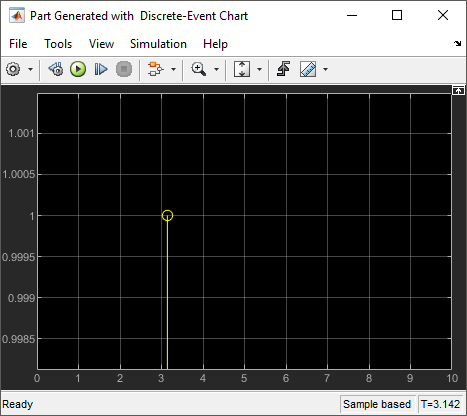This screenshot has width=467, height=416.
Task: Click the Step Forward button
Action: (101, 69)
